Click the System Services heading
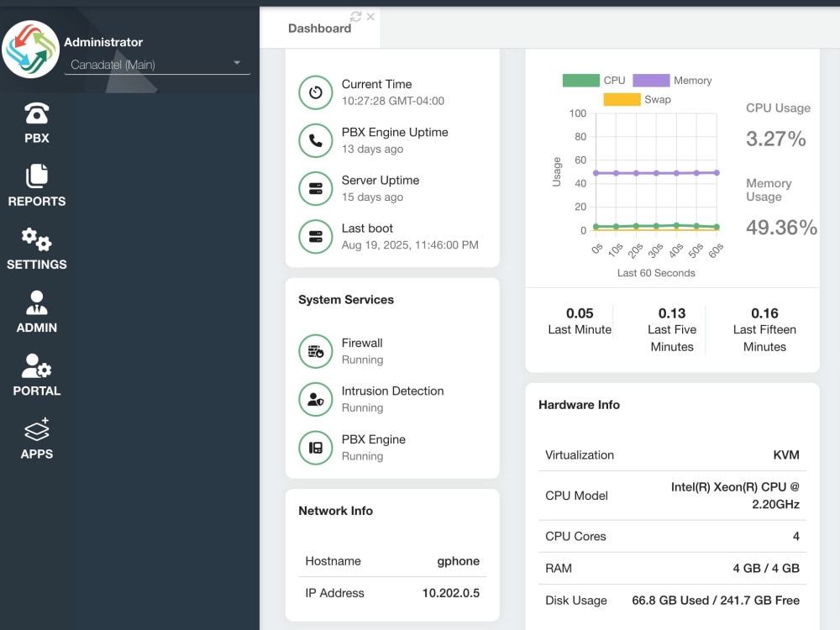Screen dimensions: 840x630 tap(346, 300)
